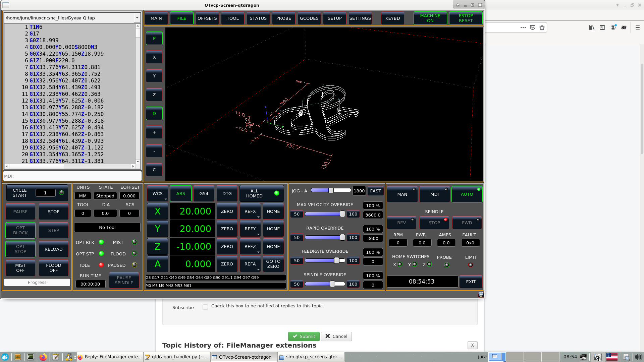This screenshot has height=362, width=644.
Task: Open volume control in system tray
Action: [638, 357]
